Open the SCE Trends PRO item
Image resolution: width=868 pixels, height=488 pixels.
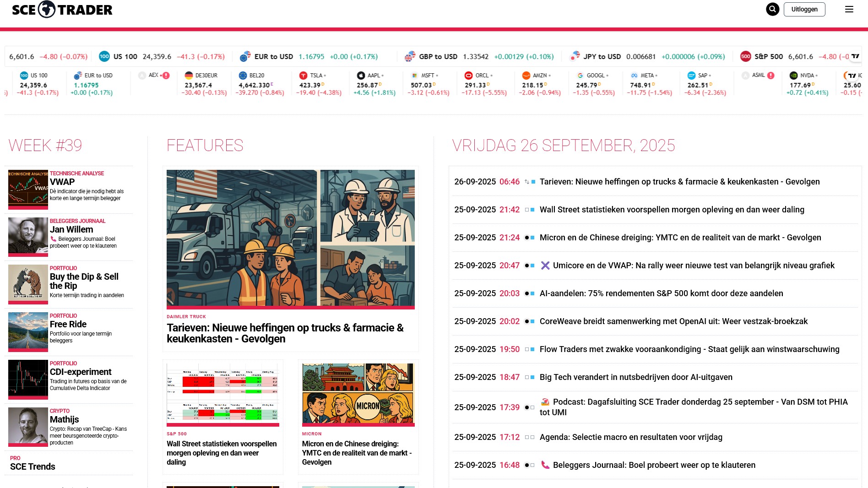pyautogui.click(x=33, y=466)
